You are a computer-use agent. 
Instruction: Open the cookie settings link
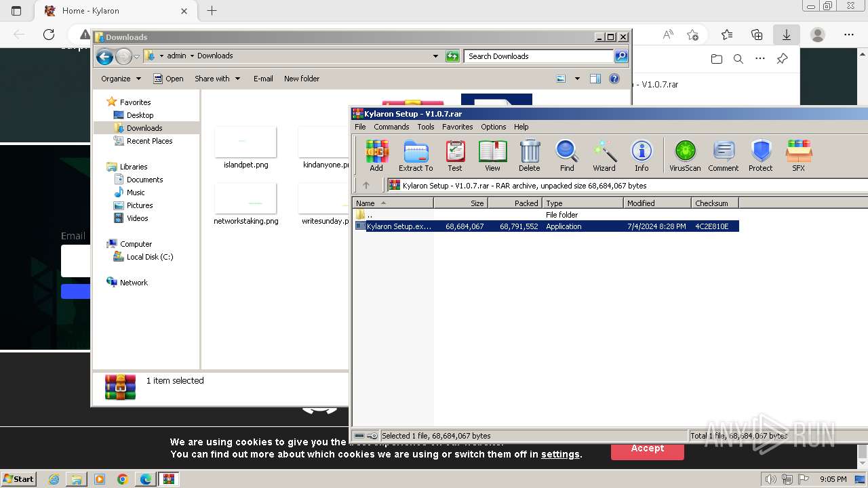point(560,454)
